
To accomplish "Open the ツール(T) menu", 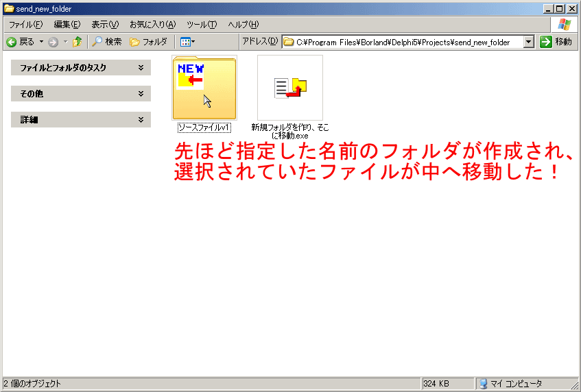I will tap(202, 25).
